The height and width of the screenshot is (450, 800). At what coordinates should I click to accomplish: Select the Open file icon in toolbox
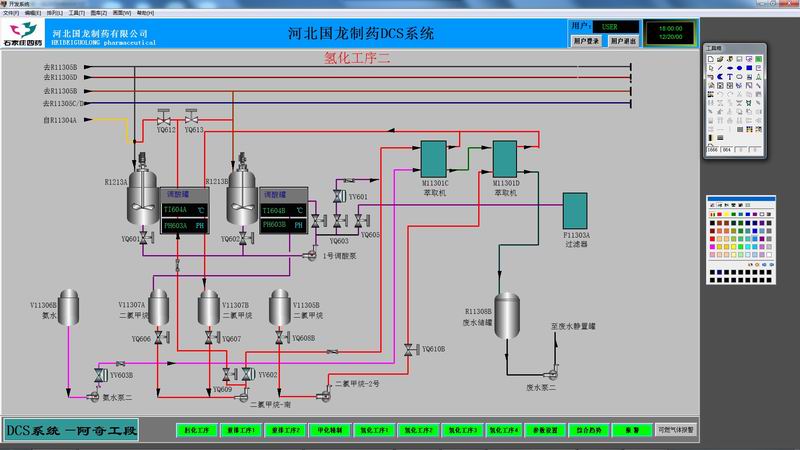click(720, 59)
